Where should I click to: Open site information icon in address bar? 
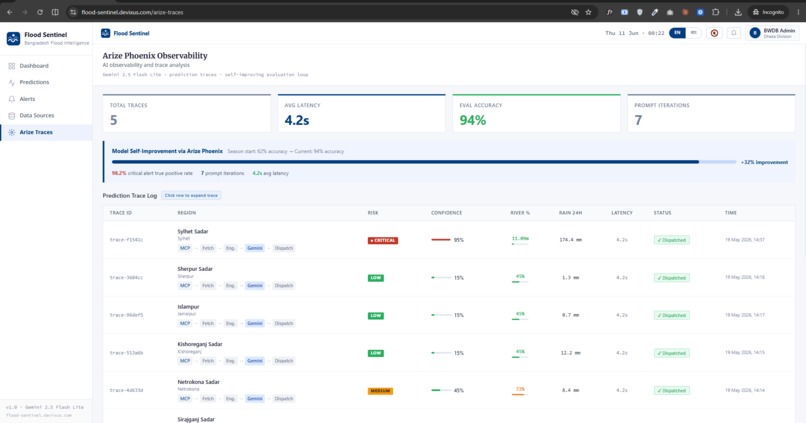click(73, 12)
